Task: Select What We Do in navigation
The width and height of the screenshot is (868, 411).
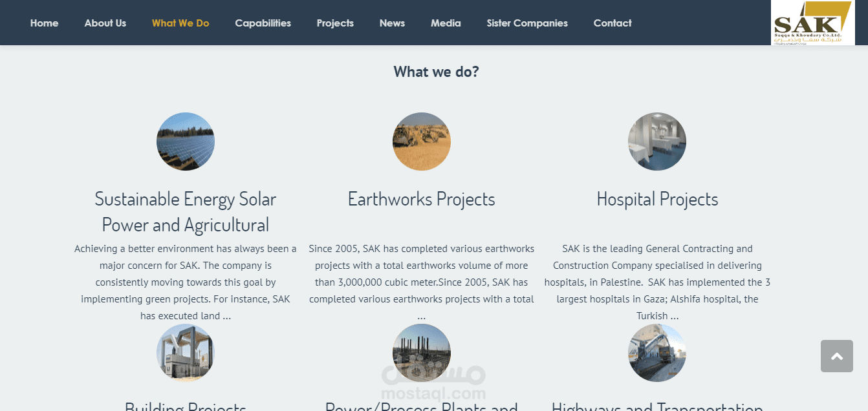Action: [180, 23]
